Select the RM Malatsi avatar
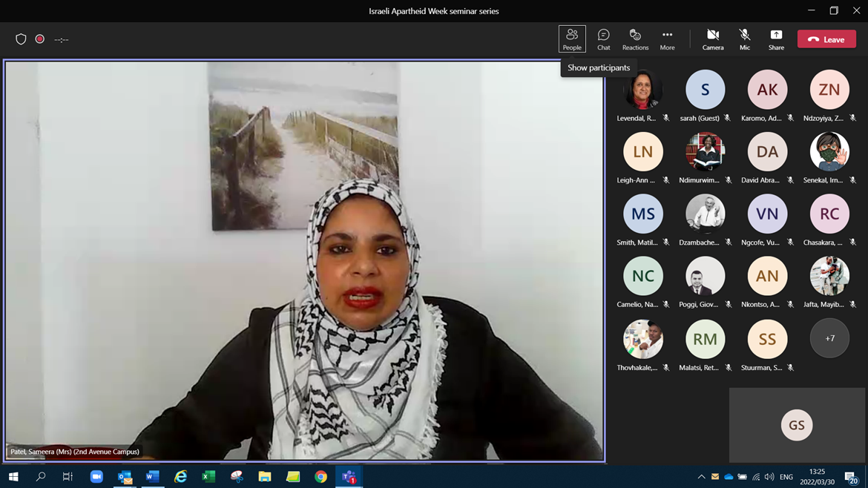Image resolution: width=868 pixels, height=488 pixels. (x=706, y=339)
